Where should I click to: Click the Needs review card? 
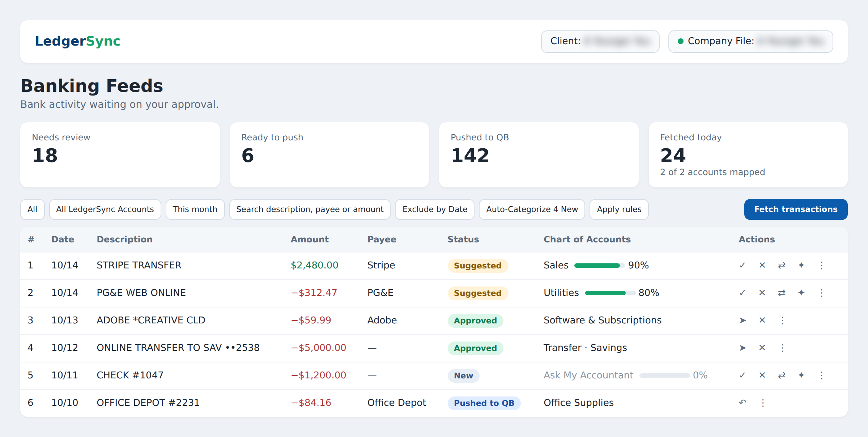pos(120,155)
